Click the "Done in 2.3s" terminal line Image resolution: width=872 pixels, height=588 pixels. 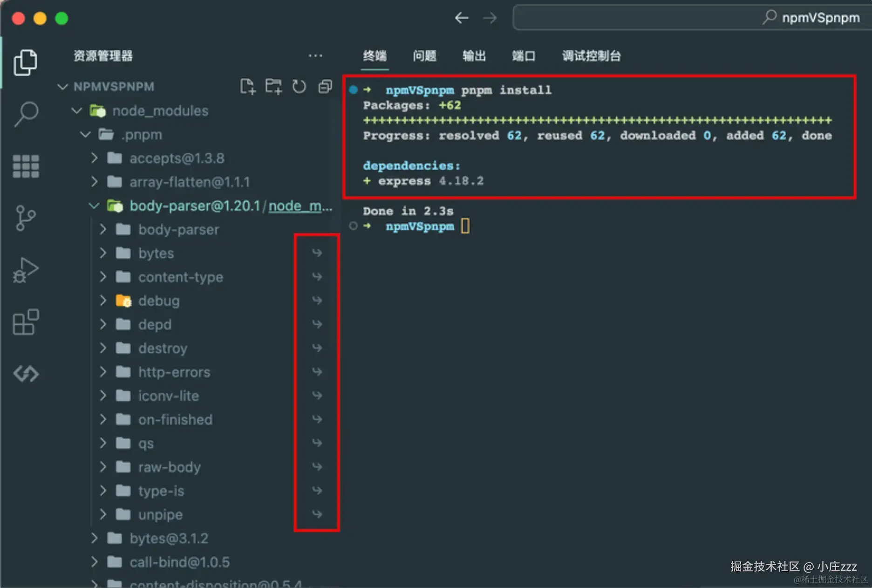(x=408, y=211)
